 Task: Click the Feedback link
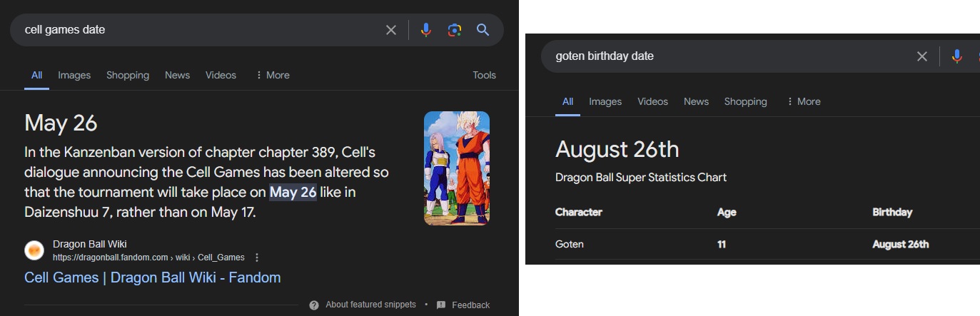coord(470,305)
